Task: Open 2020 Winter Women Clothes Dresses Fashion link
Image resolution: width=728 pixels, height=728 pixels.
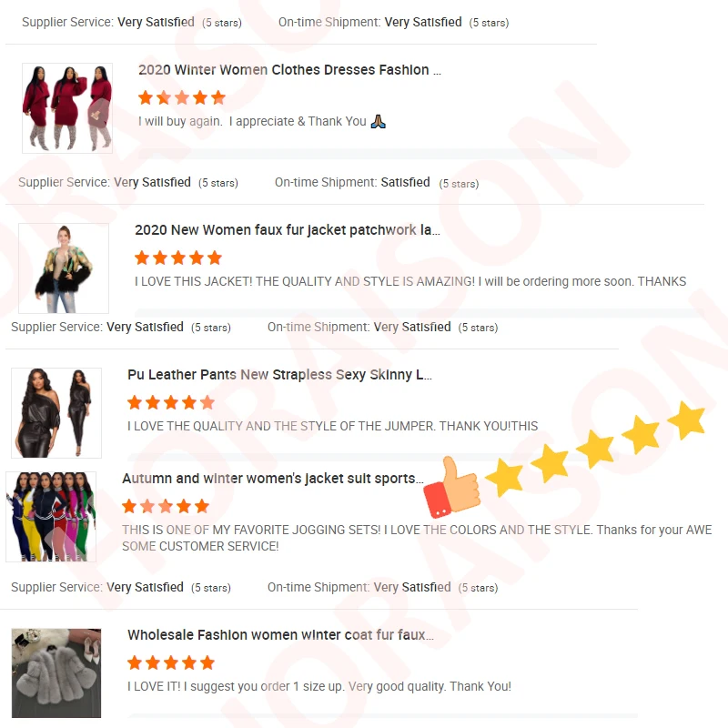Action: coord(289,70)
